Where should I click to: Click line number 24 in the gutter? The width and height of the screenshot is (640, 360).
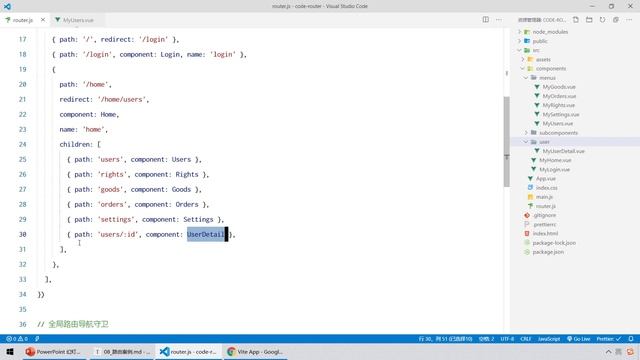[22, 144]
